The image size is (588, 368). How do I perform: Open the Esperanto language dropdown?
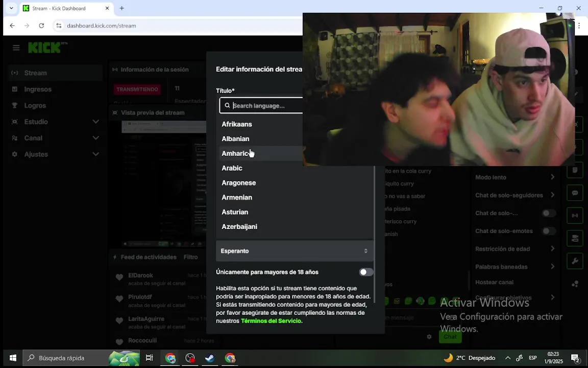(x=295, y=251)
